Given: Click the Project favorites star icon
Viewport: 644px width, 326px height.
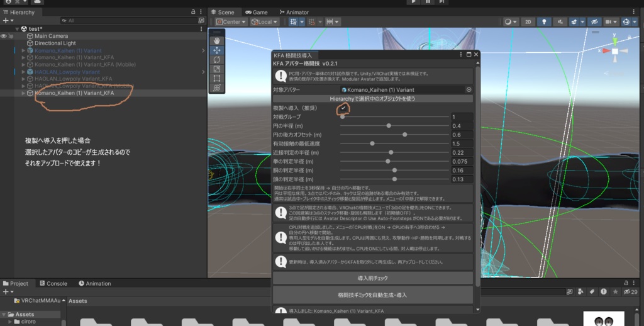Looking at the screenshot, I should click(615, 292).
